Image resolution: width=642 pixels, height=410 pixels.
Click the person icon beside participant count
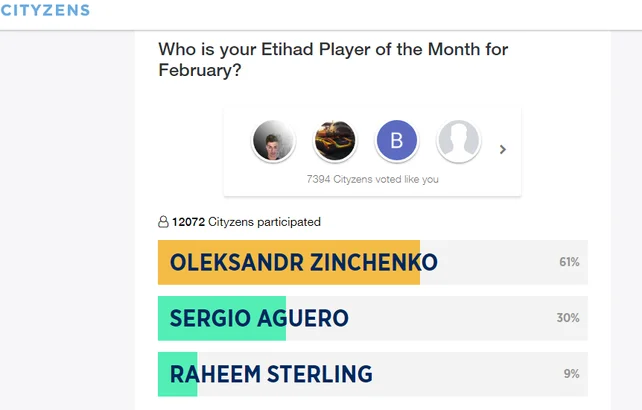point(164,222)
